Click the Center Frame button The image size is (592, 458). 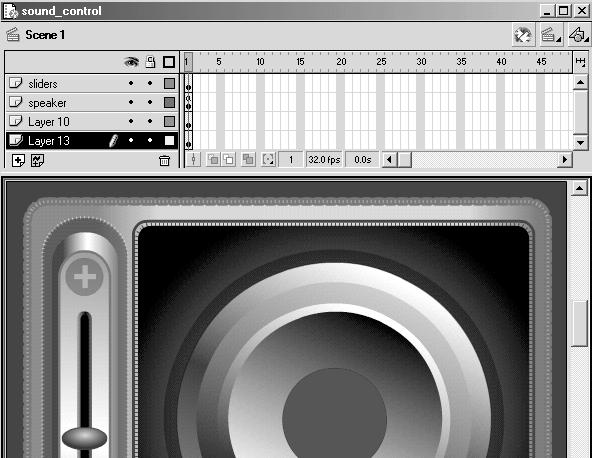click(x=193, y=160)
